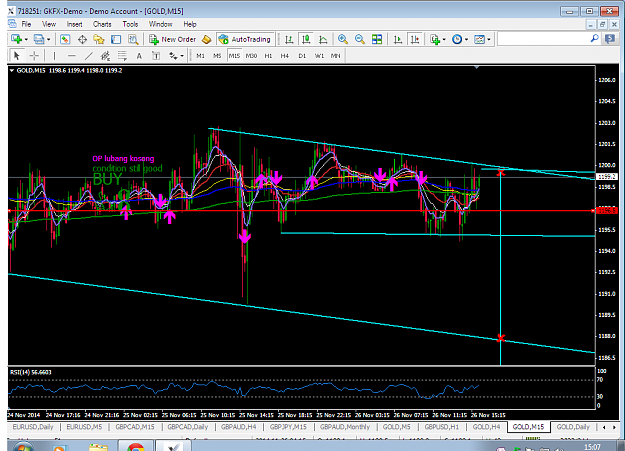Expand the New Chart dropdown arrow

26,39
